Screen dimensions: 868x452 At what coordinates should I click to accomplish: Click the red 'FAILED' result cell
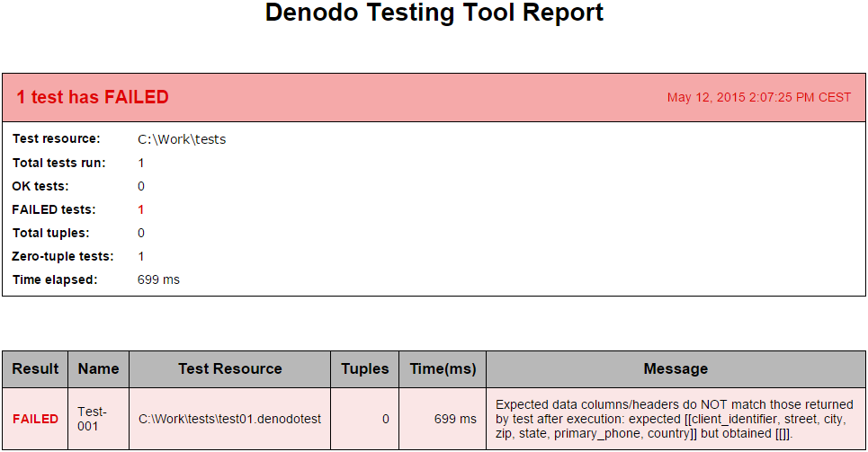(x=35, y=419)
